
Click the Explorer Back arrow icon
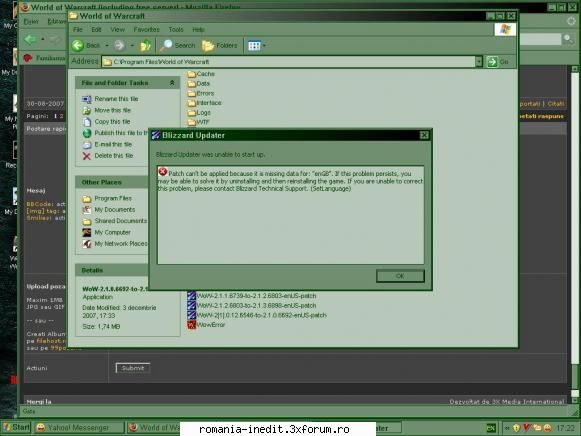[78, 45]
